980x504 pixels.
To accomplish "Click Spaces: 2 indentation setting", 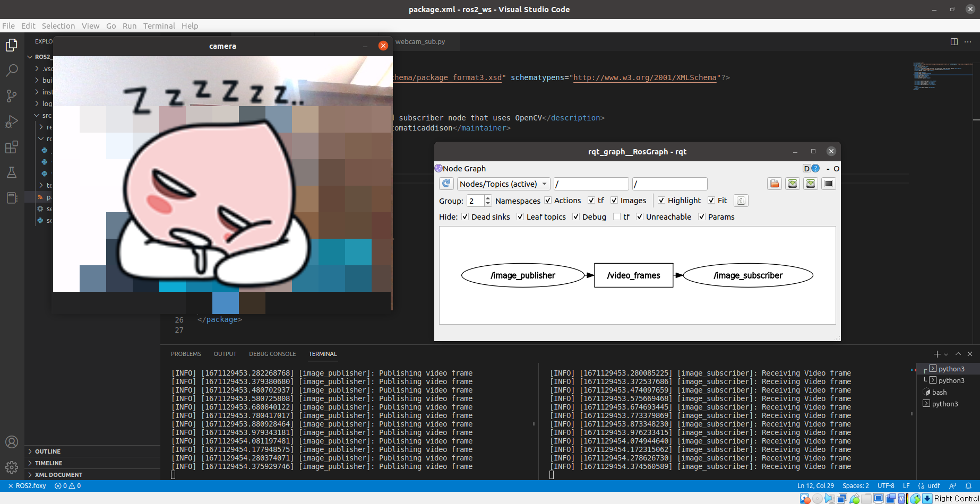I will click(x=856, y=485).
